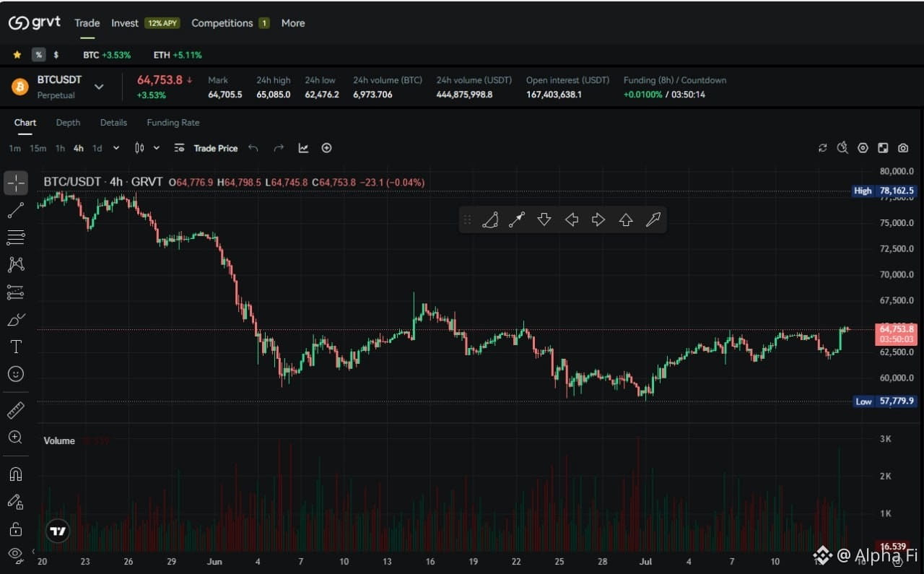Toggle the lock all drawings icon
This screenshot has width=924, height=574.
click(16, 529)
